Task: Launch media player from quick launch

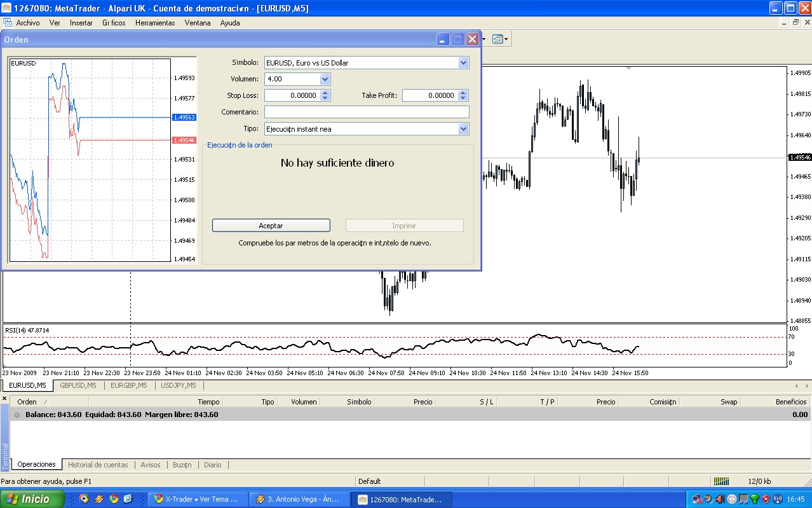Action: pyautogui.click(x=84, y=499)
